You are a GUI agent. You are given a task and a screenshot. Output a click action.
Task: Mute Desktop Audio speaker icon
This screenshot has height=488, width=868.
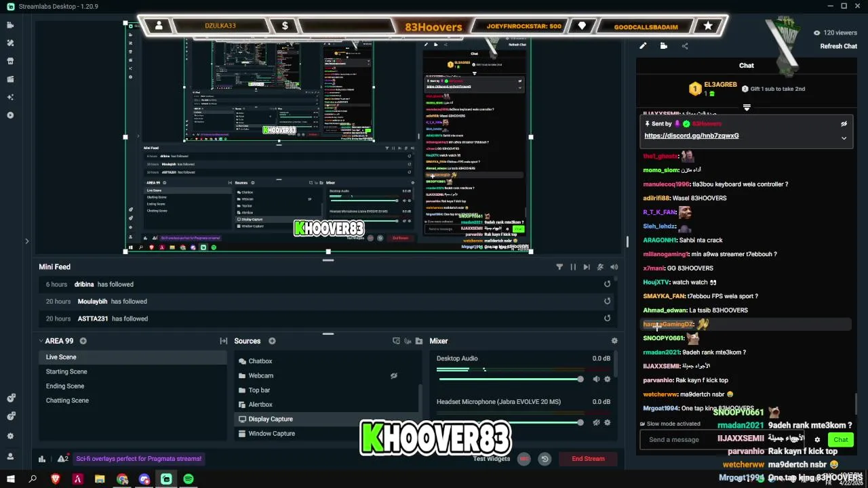tap(596, 379)
